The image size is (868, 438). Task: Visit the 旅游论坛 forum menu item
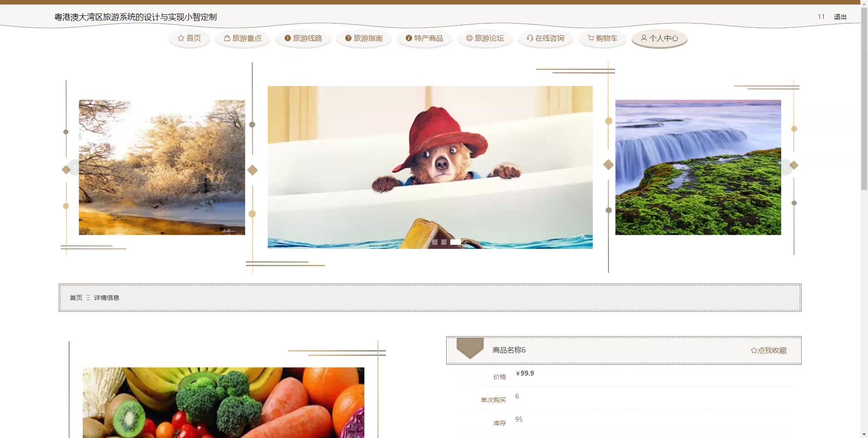[485, 38]
